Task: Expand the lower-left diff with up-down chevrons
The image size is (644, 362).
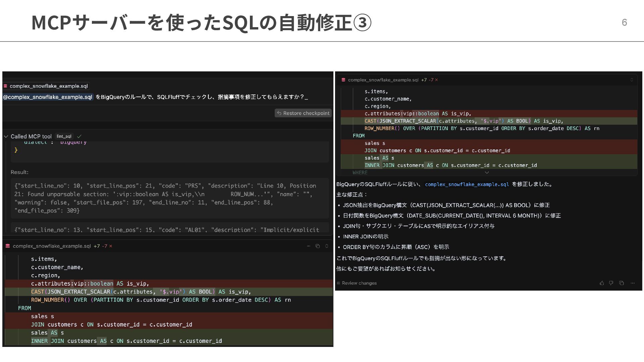Action: [x=327, y=246]
